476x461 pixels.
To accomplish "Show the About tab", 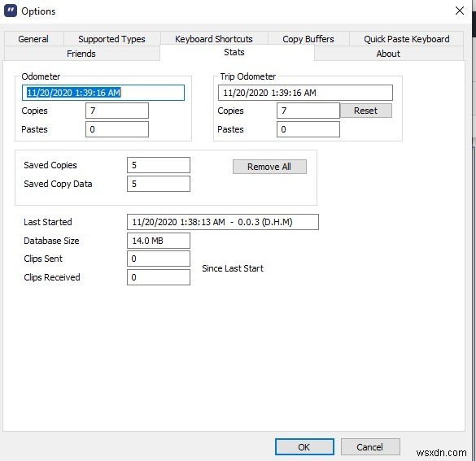I will [388, 54].
